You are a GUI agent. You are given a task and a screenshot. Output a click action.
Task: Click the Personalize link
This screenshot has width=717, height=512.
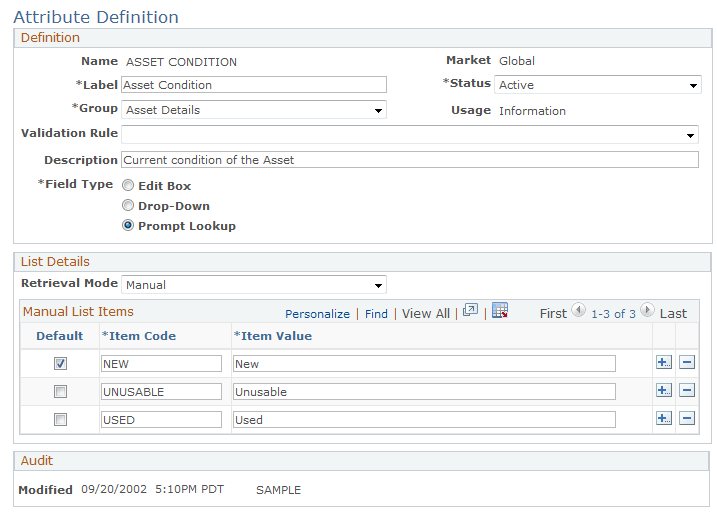(x=317, y=314)
